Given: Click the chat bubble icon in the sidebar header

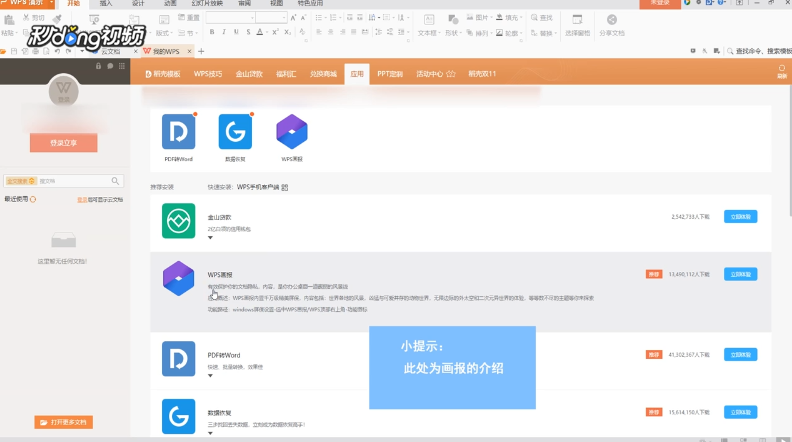Looking at the screenshot, I should [110, 66].
